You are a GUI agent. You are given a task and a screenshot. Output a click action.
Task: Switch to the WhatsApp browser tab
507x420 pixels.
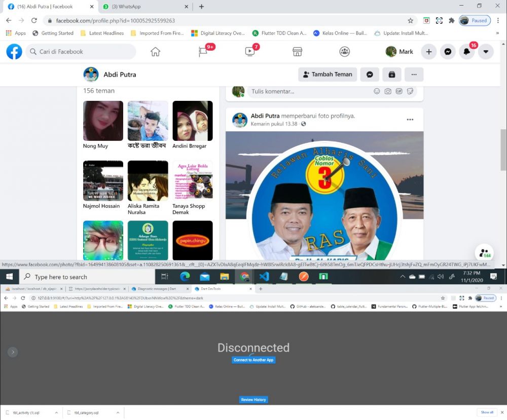click(144, 7)
